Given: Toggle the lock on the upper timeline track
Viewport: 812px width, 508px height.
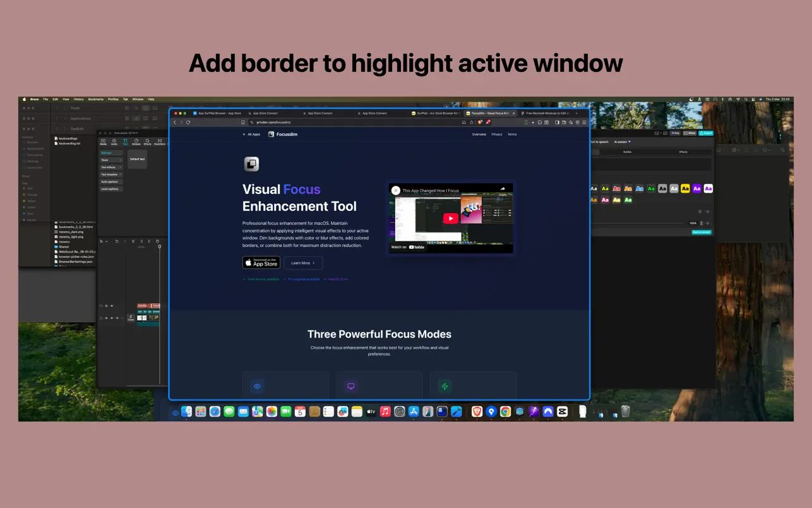Looking at the screenshot, I should (106, 306).
